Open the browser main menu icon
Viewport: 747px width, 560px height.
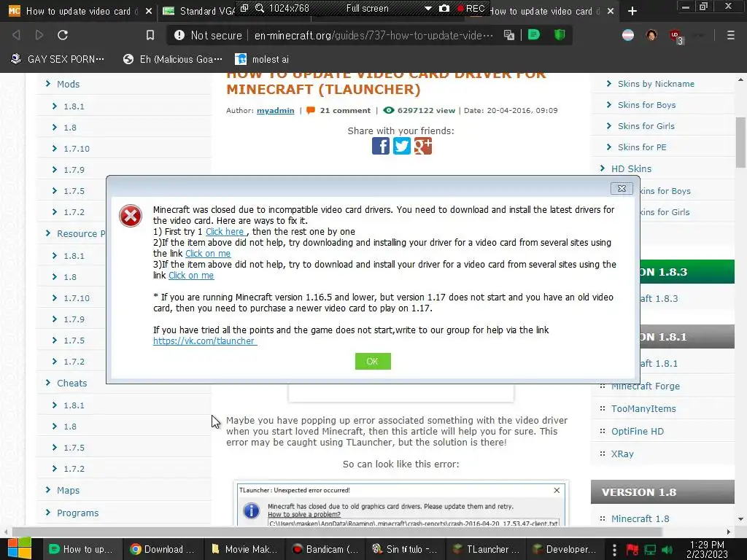[x=730, y=35]
